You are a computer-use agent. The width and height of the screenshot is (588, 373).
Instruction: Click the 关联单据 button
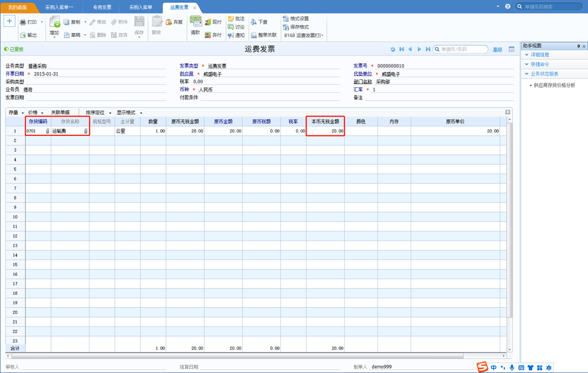60,112
